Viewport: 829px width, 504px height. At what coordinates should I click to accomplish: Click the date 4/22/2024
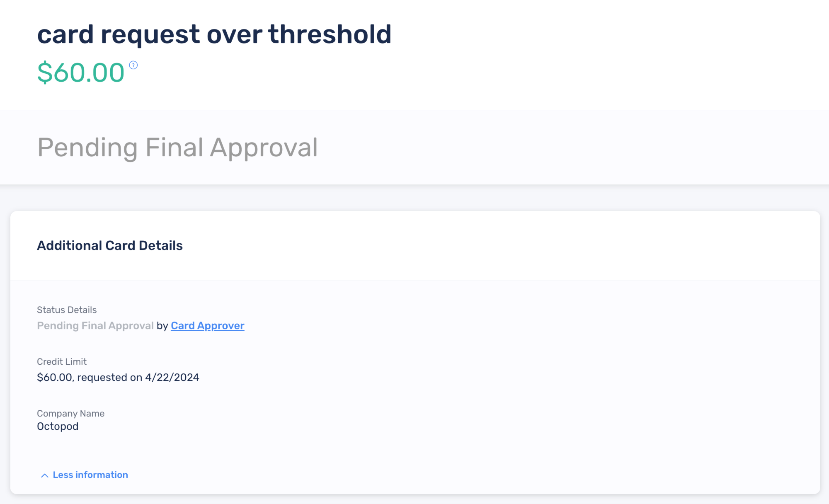[x=172, y=378]
